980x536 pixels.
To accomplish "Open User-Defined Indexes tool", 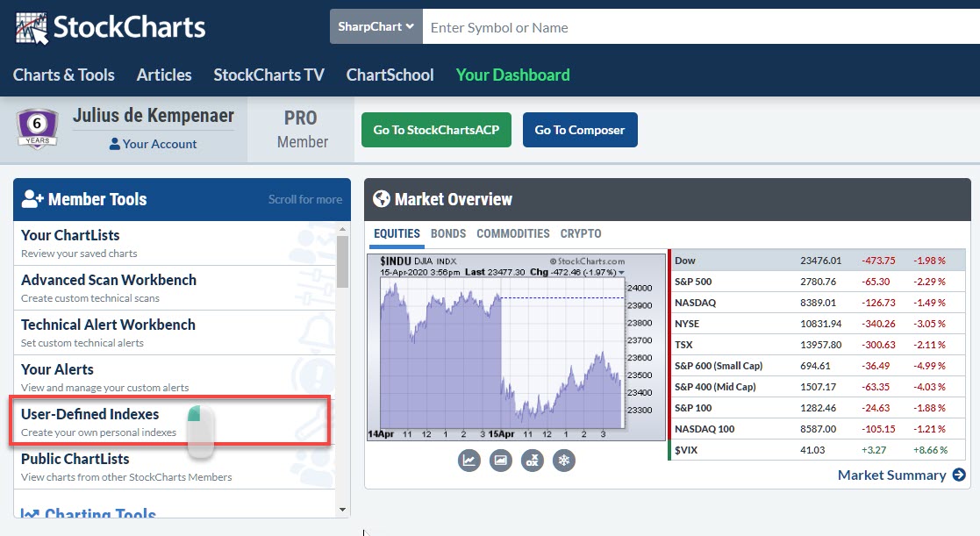I will (90, 414).
